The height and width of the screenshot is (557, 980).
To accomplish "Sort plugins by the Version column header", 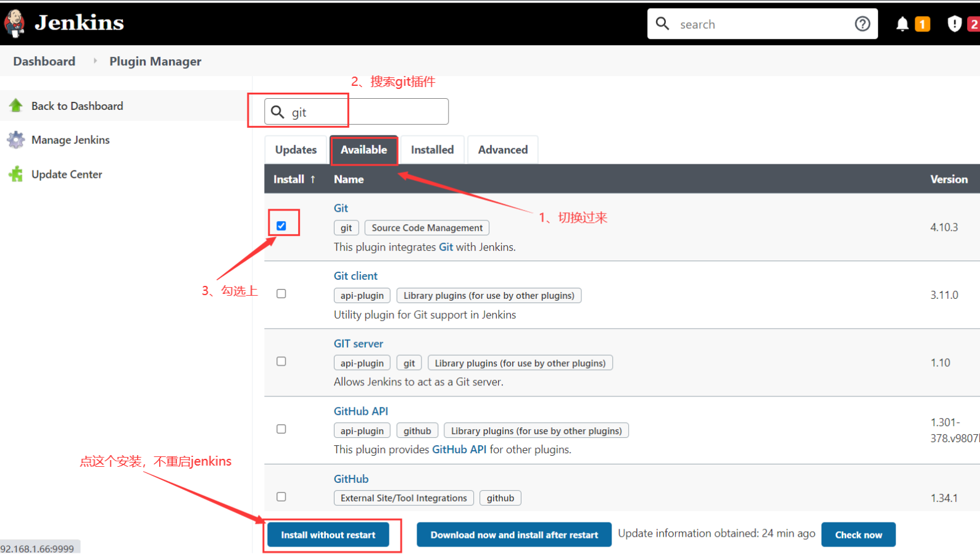I will pos(949,179).
